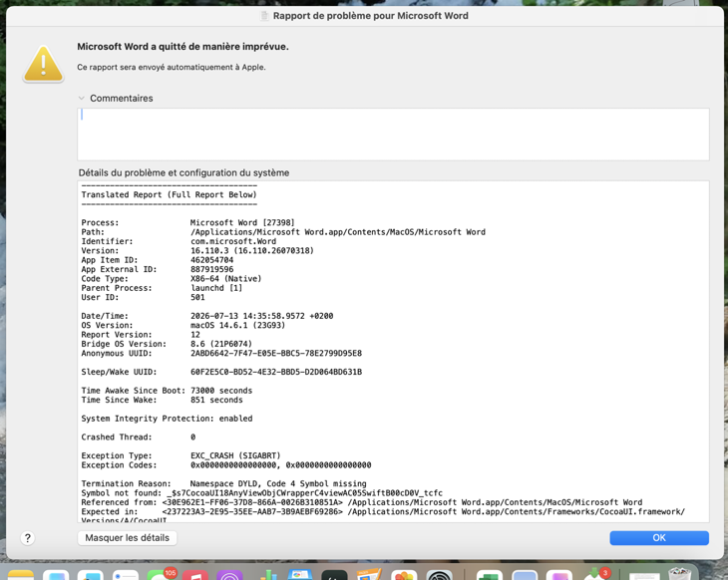
Task: Click heading 'Microsoft Word a quitté de manière imprévue.'
Action: click(x=182, y=47)
